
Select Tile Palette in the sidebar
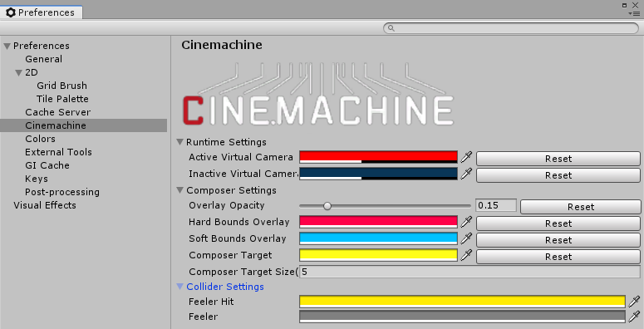pos(62,99)
